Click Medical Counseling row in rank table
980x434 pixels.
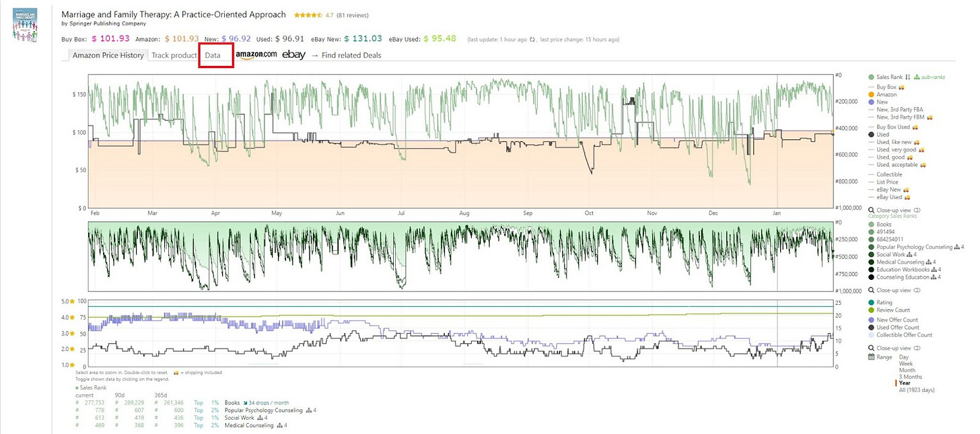250,425
